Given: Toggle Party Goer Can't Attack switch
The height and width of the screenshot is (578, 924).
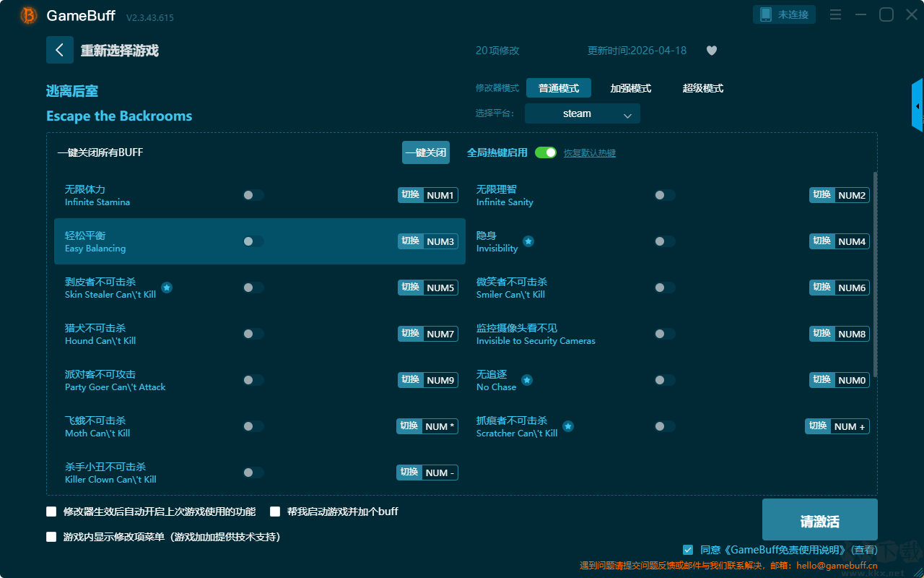Looking at the screenshot, I should 253,380.
